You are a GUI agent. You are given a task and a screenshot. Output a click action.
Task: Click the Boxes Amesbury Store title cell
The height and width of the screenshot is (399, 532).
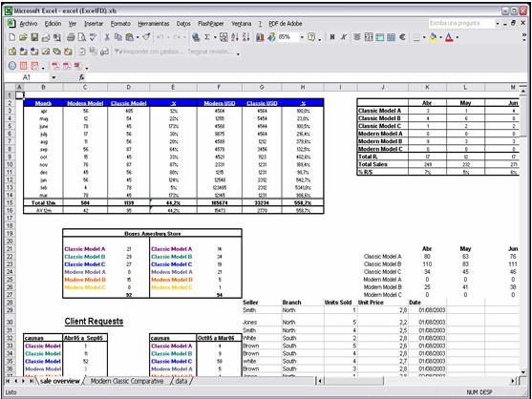[152, 233]
